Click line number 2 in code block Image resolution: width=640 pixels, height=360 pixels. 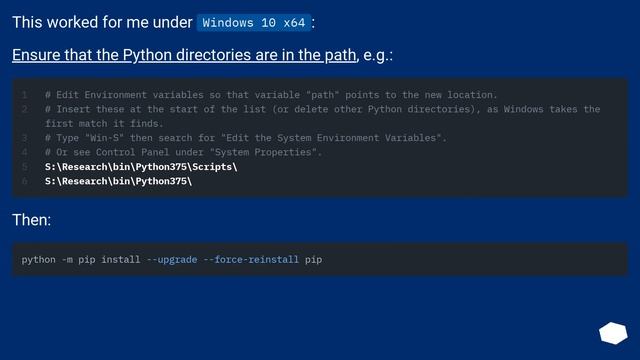(x=24, y=109)
